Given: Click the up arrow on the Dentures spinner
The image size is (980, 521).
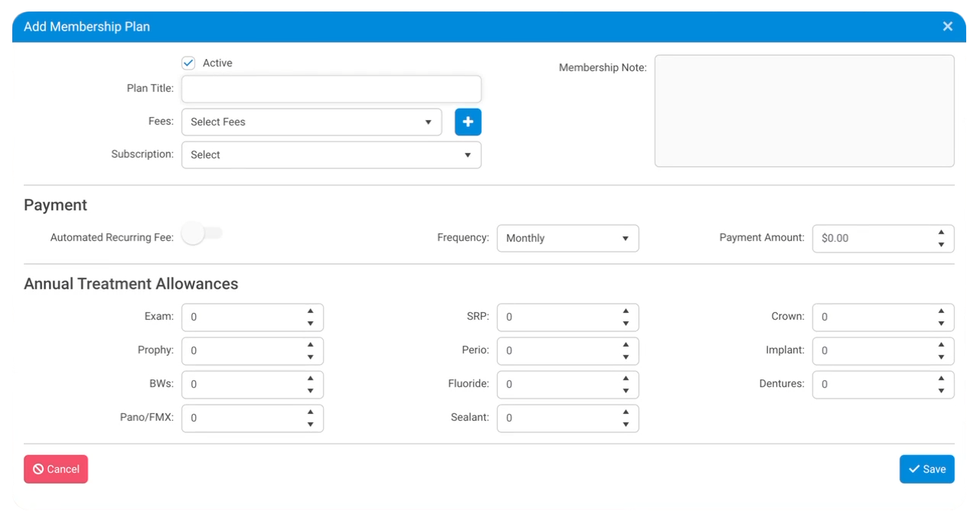Looking at the screenshot, I should coord(941,379).
